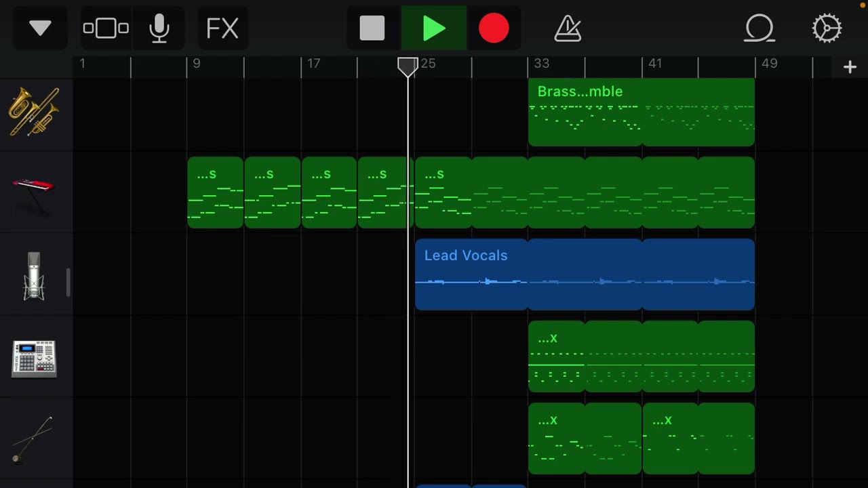Viewport: 868px width, 488px height.
Task: Start playback with the green Play button
Action: pos(434,28)
